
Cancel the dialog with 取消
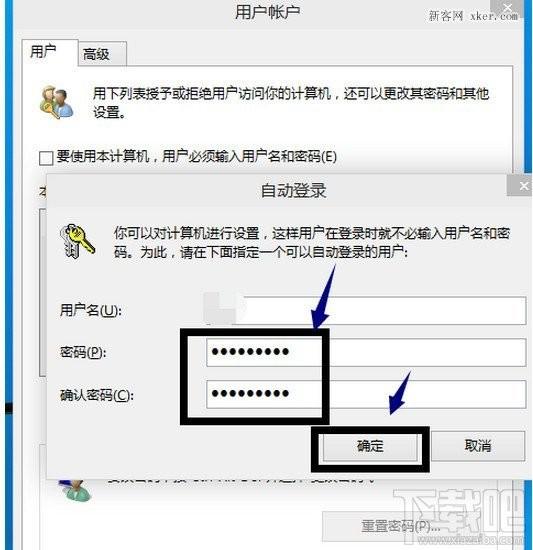pos(478,446)
